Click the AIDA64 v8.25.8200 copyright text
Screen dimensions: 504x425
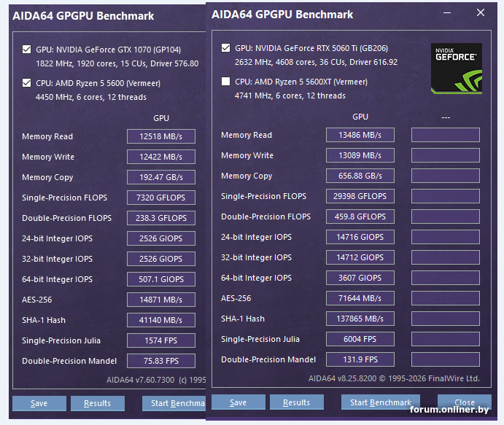pos(394,378)
